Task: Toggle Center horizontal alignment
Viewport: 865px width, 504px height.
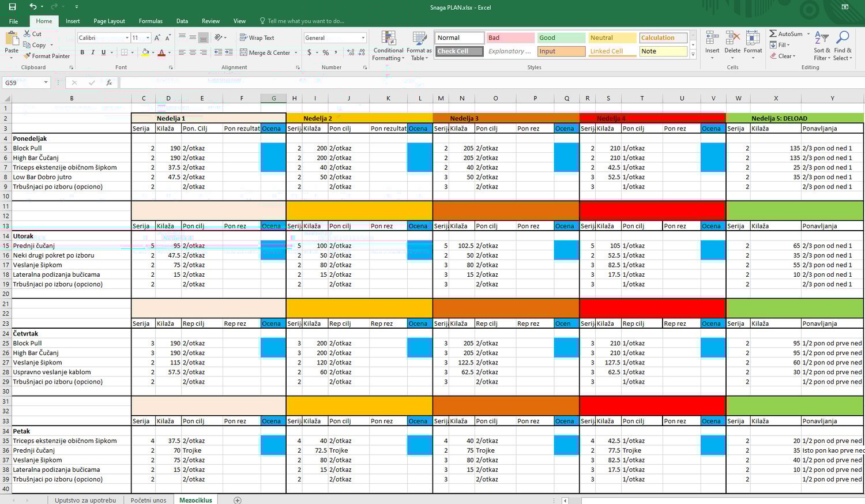Action: click(193, 52)
